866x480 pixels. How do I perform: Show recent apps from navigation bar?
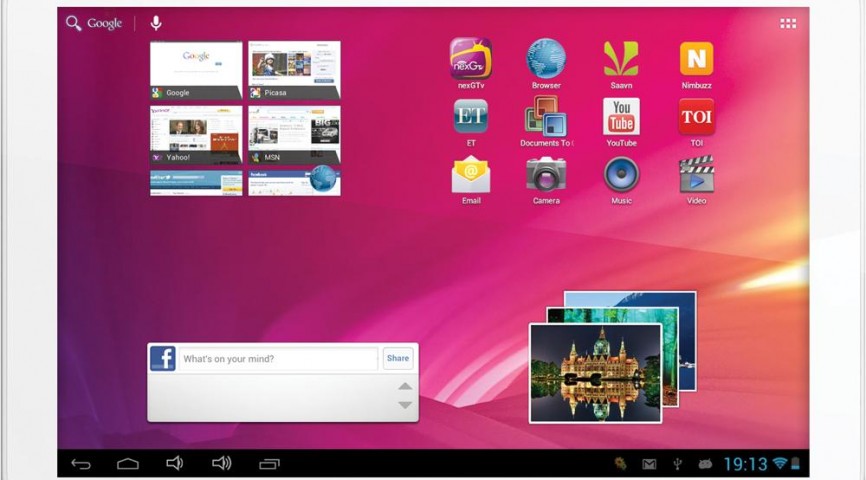coord(269,464)
